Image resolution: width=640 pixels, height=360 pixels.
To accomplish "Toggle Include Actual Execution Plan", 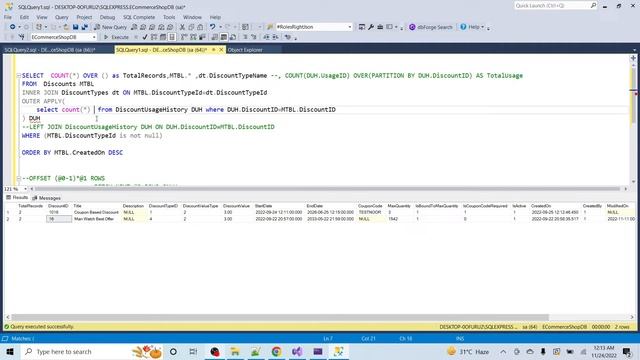I will pos(184,37).
